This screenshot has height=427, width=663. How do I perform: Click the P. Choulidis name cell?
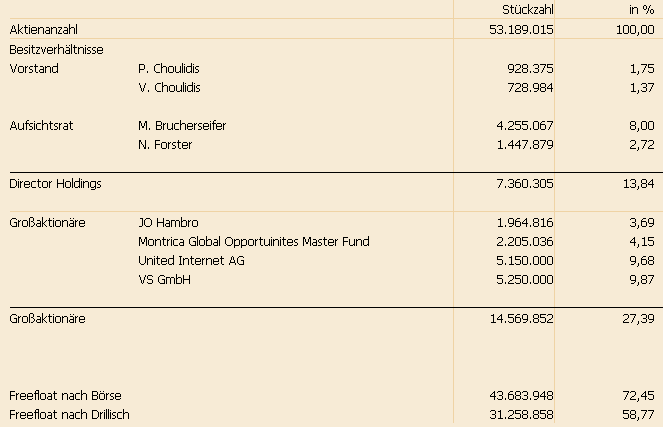tap(169, 69)
